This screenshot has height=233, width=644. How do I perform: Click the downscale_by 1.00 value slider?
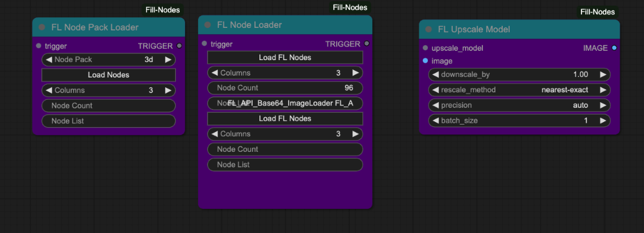coord(519,74)
